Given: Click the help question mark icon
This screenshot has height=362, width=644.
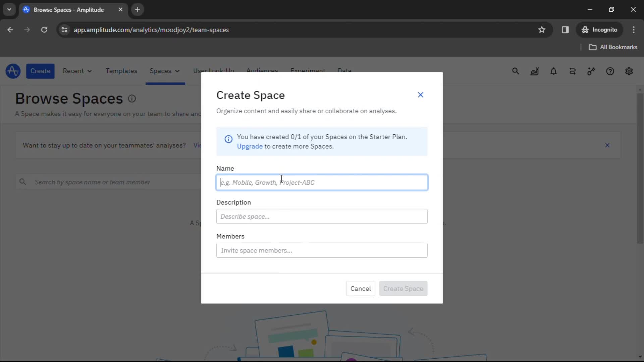Looking at the screenshot, I should (x=610, y=71).
